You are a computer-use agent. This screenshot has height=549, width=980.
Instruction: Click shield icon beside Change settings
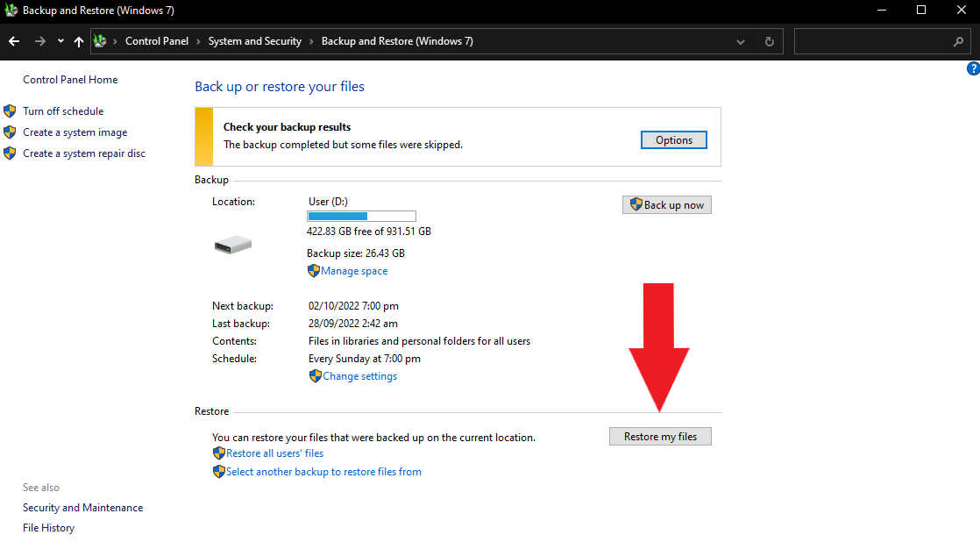coord(315,376)
